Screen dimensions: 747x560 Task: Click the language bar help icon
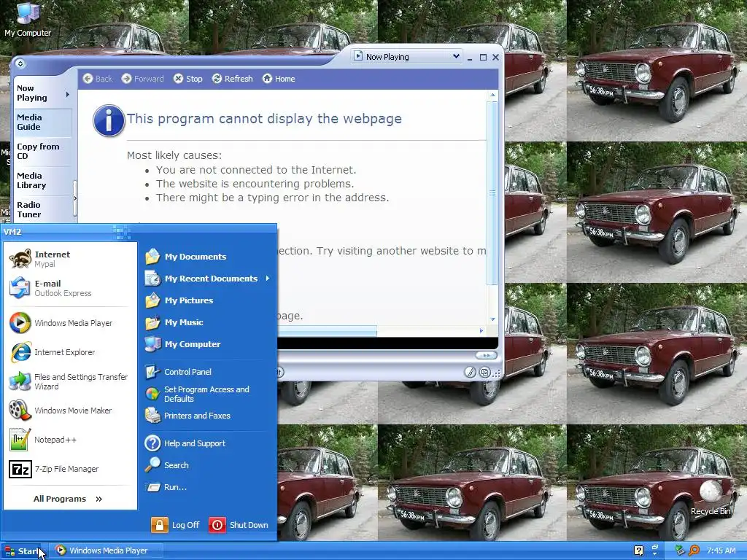point(639,551)
